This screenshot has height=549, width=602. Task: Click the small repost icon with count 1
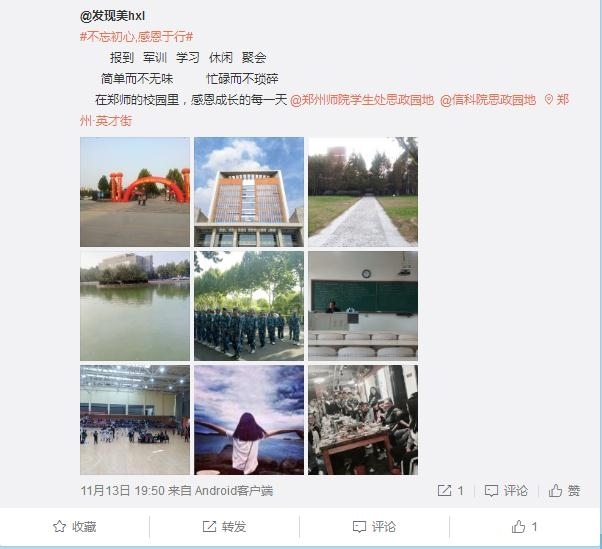coord(445,491)
